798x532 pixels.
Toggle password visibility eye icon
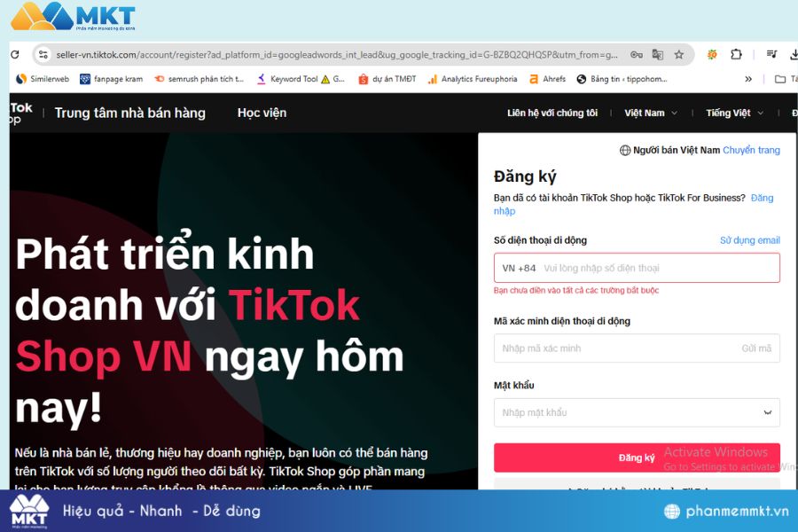[x=768, y=412]
